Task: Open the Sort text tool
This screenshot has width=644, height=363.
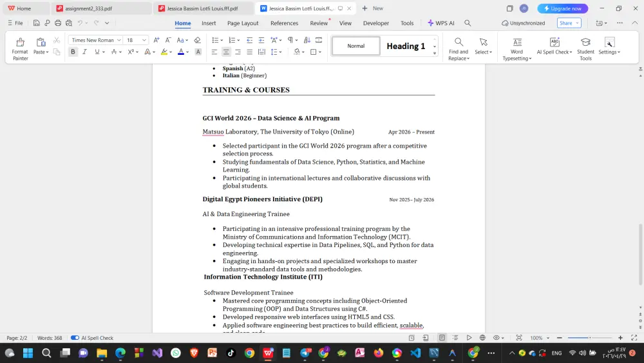Action: 307,40
